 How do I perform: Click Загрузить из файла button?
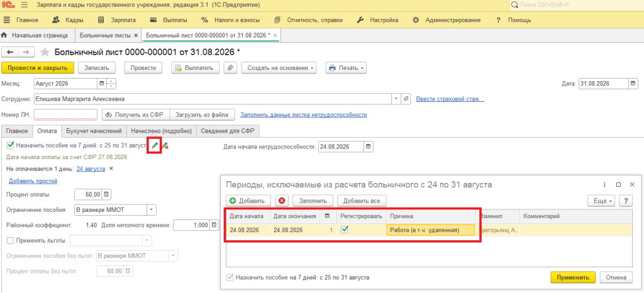[x=202, y=114]
